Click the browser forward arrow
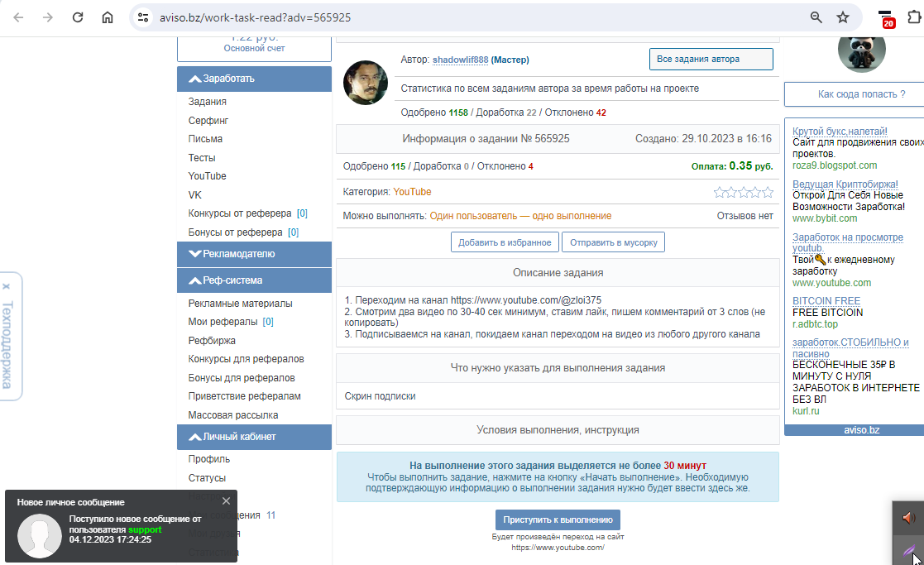This screenshot has height=565, width=924. [48, 17]
